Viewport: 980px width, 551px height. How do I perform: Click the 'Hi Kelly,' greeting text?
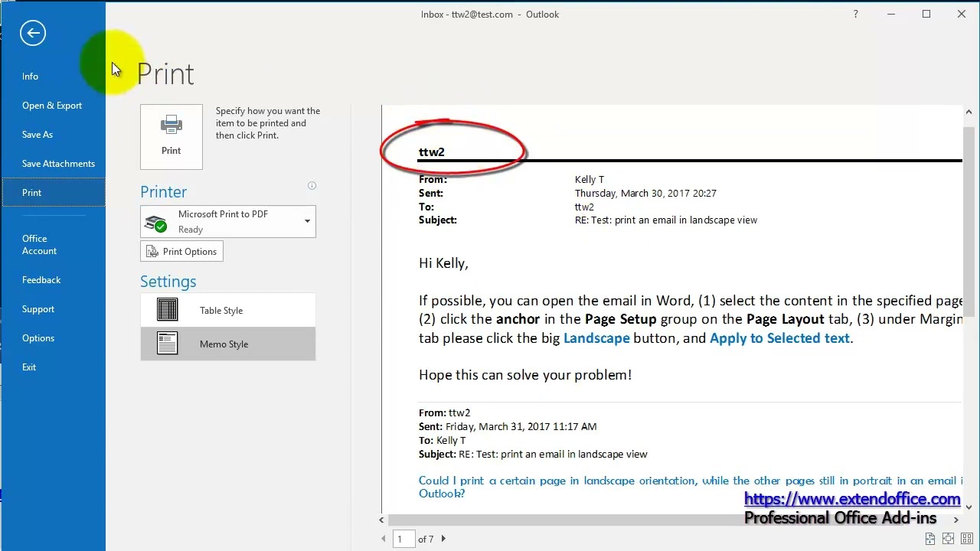click(x=443, y=263)
